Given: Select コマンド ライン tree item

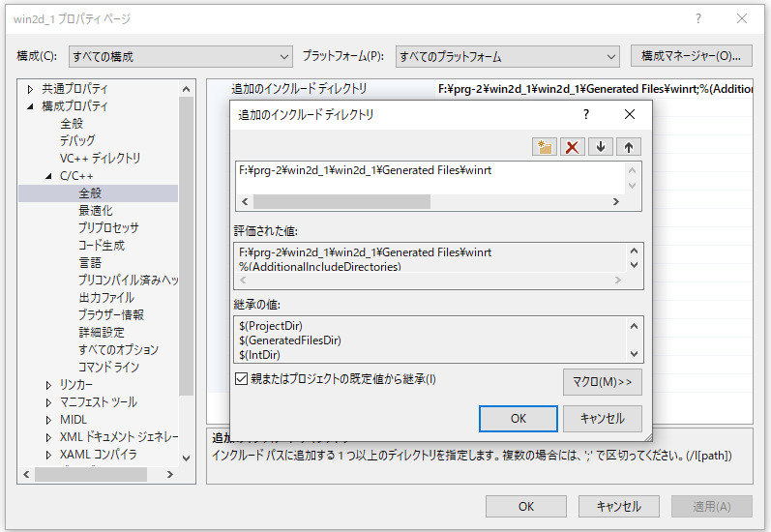Looking at the screenshot, I should point(108,368).
